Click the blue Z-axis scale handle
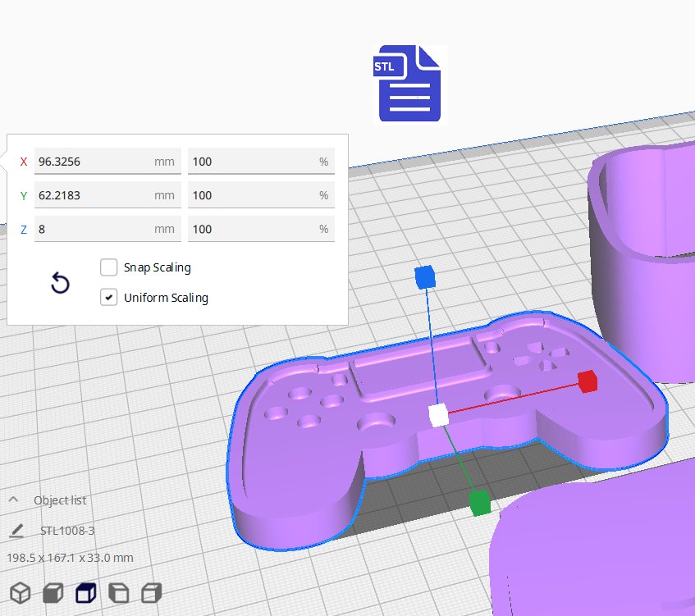The image size is (695, 616). pyautogui.click(x=424, y=277)
